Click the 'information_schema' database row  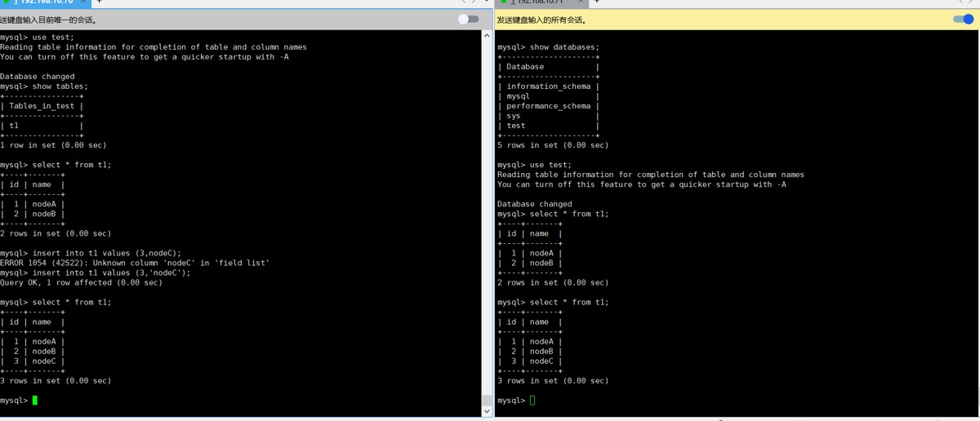(x=549, y=86)
